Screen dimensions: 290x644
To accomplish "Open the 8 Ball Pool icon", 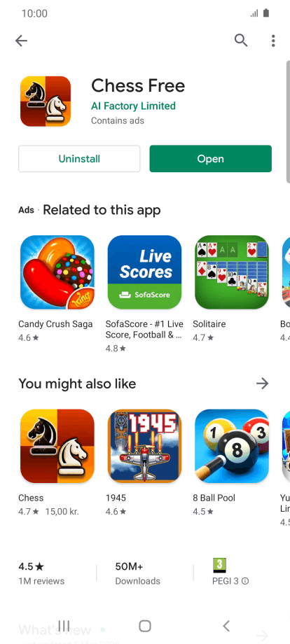I will [x=232, y=446].
